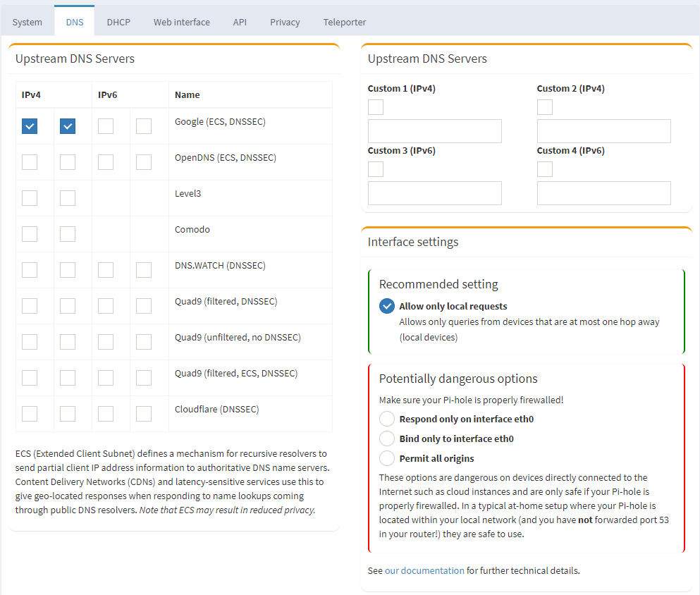700x595 pixels.
Task: Check Comodo primary IPv4 checkbox
Action: 30,234
